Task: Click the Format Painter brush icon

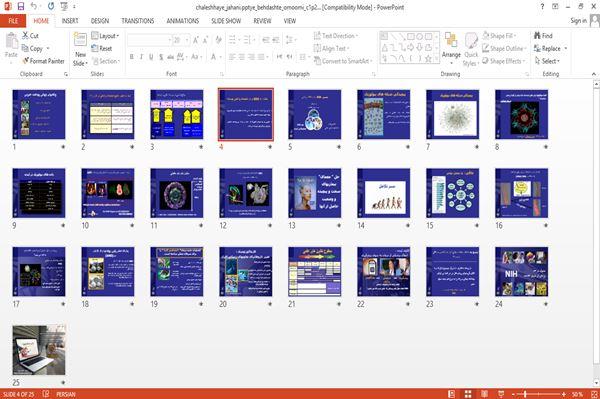Action: pyautogui.click(x=26, y=61)
